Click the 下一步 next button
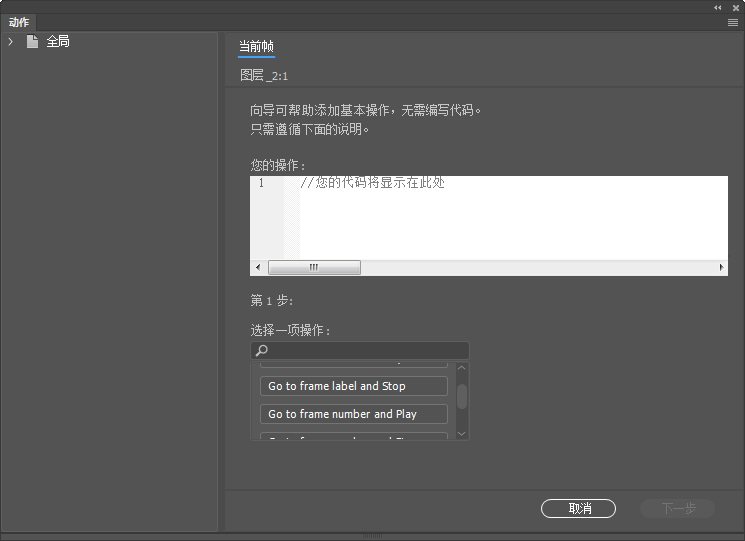Screen dimensions: 745x541 point(678,509)
